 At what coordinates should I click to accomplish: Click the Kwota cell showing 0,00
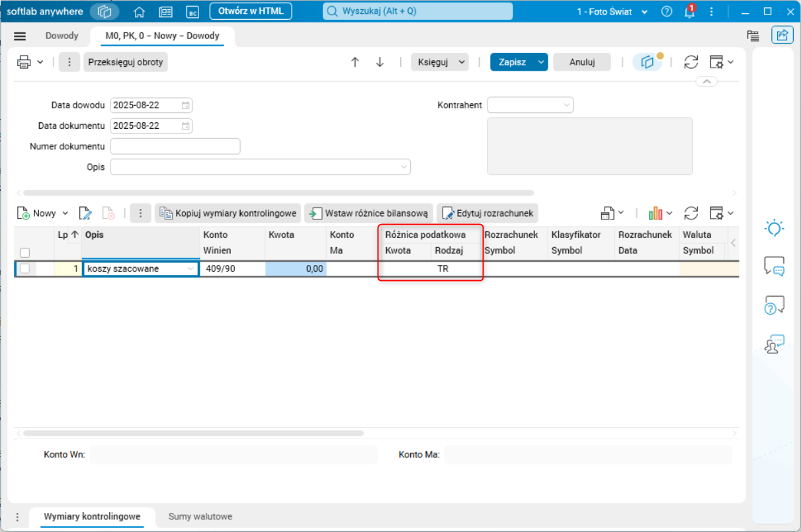click(296, 268)
